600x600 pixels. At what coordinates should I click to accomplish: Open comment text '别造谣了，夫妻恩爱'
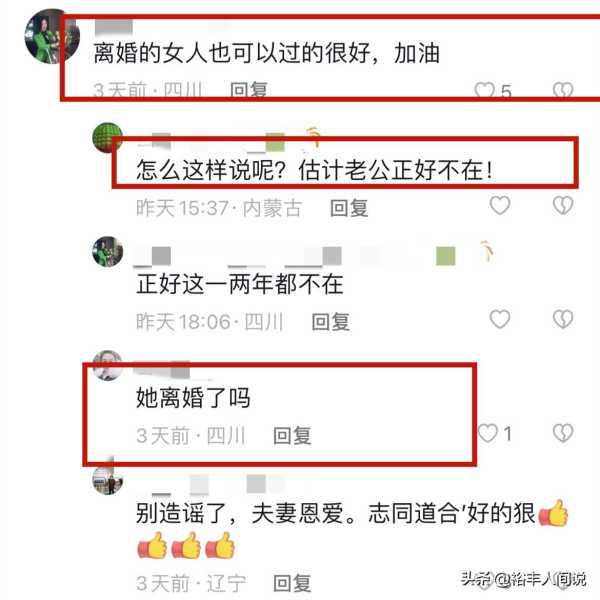tap(352, 530)
